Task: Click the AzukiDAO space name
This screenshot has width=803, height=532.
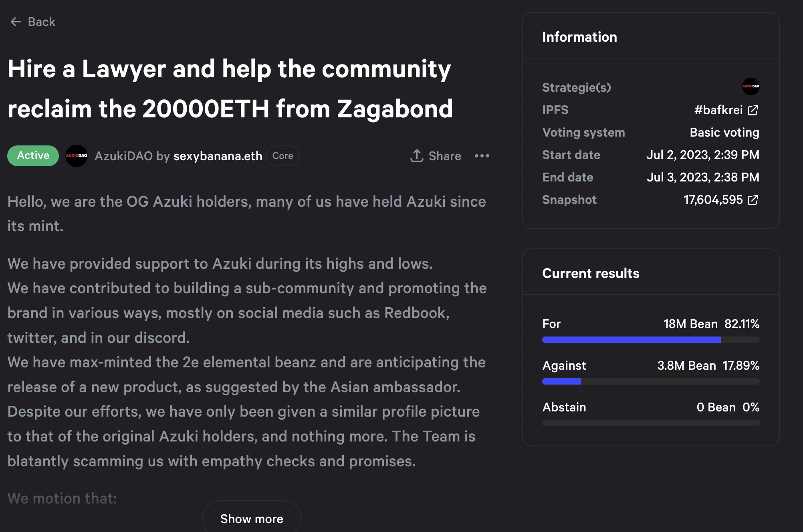Action: (x=123, y=156)
